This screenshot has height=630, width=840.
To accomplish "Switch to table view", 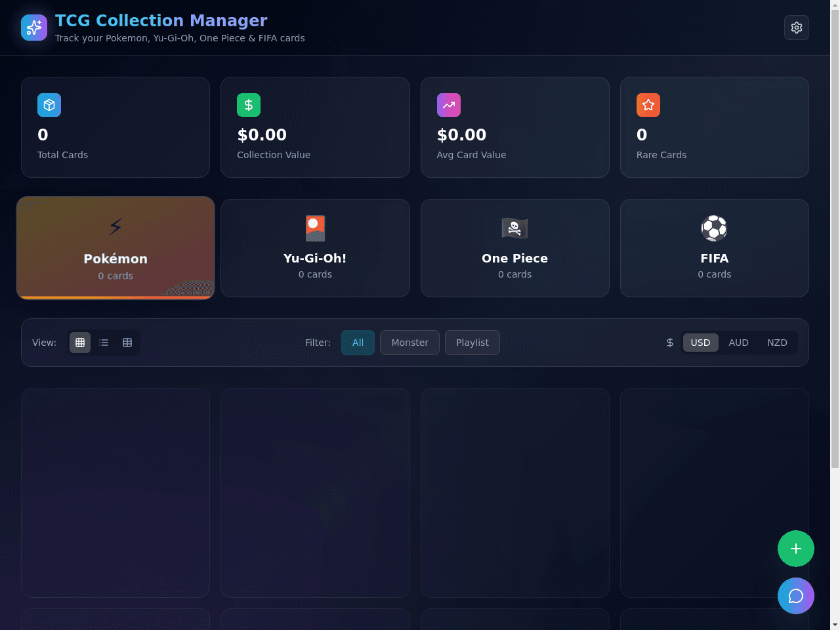I will 127,343.
